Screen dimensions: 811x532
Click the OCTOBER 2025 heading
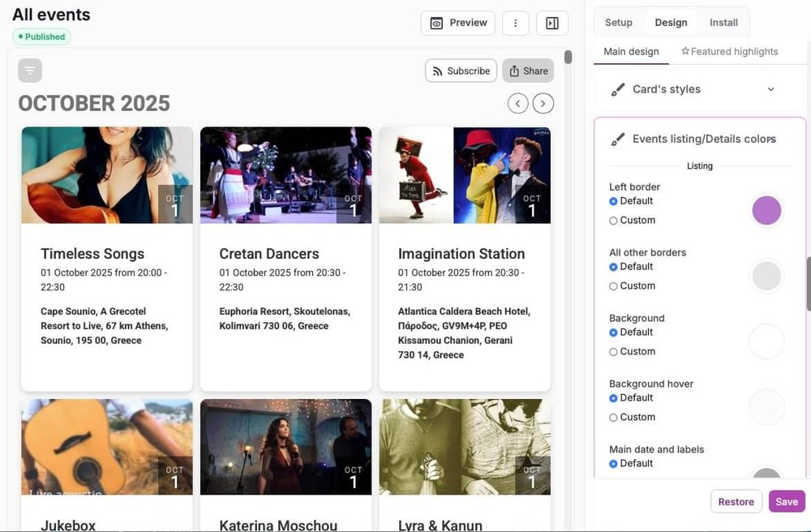(x=94, y=104)
